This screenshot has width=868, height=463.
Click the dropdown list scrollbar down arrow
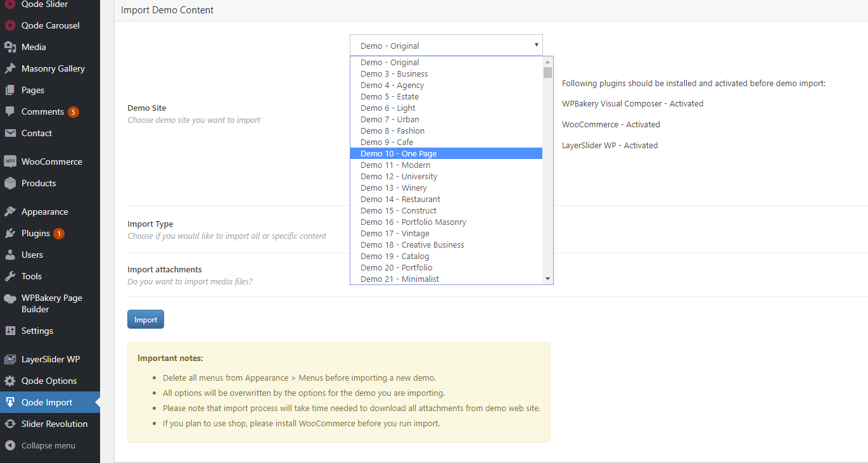click(547, 279)
